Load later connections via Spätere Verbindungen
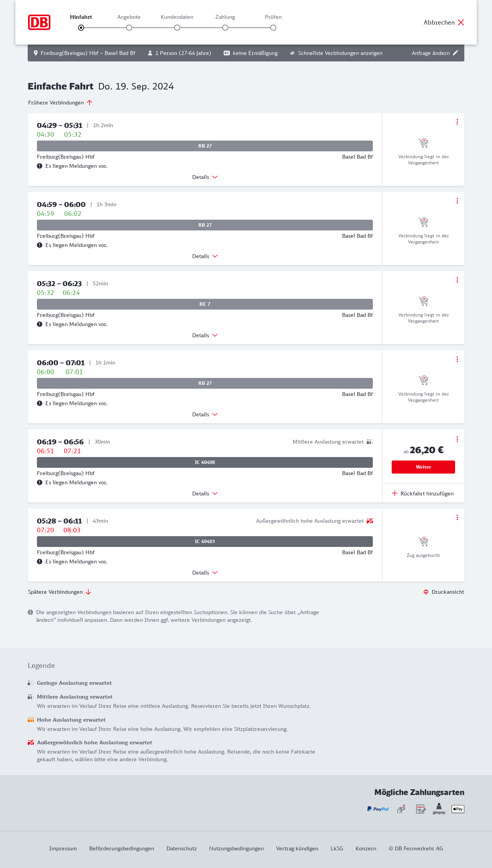The image size is (492, 868). tap(60, 592)
